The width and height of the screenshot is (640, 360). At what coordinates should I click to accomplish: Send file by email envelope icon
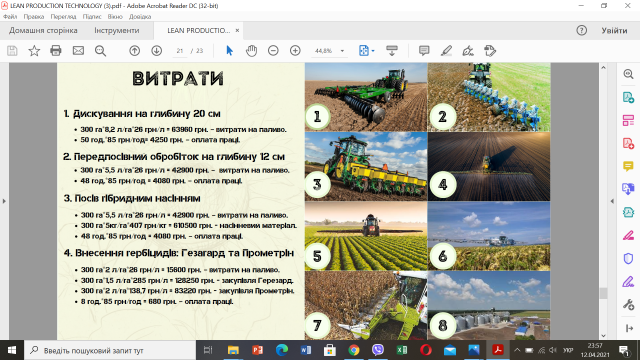(78, 51)
